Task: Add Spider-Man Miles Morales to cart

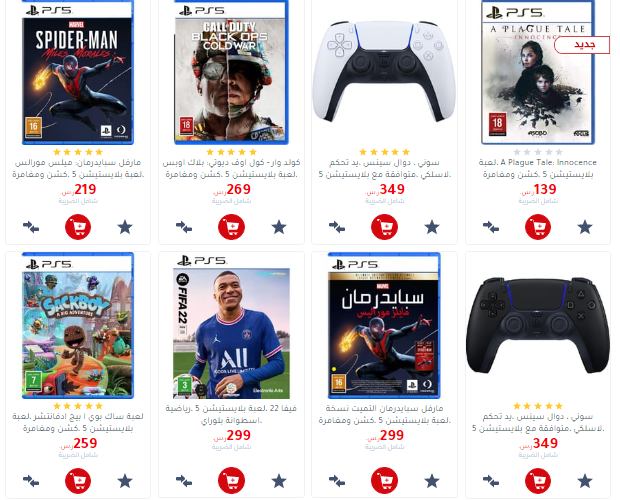Action: [78, 227]
